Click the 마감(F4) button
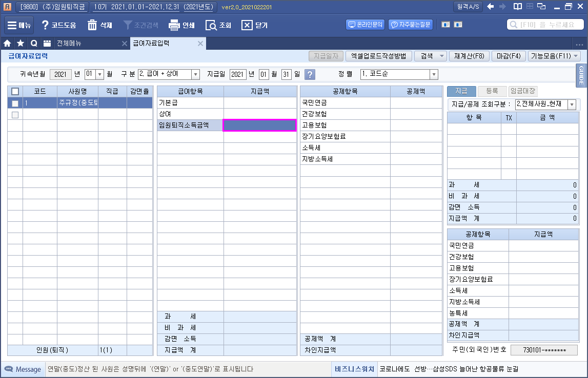Viewport: 588px width, 378px height. (x=509, y=56)
